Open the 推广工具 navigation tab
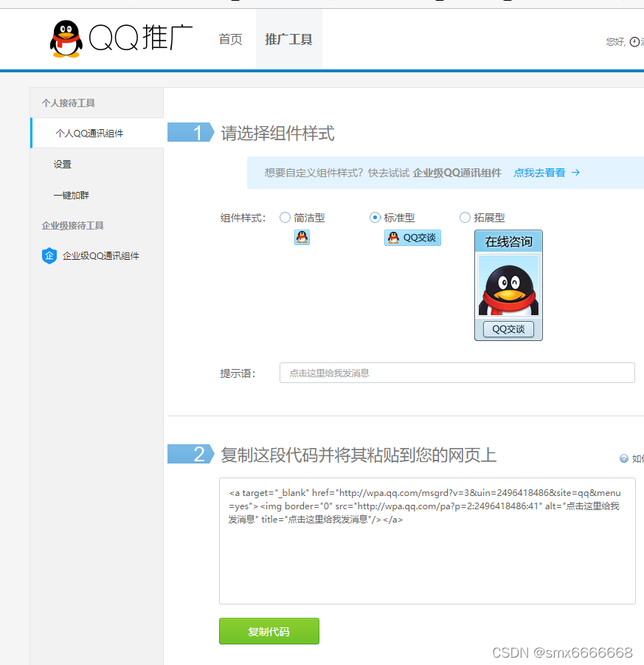The width and height of the screenshot is (644, 665). [x=288, y=39]
